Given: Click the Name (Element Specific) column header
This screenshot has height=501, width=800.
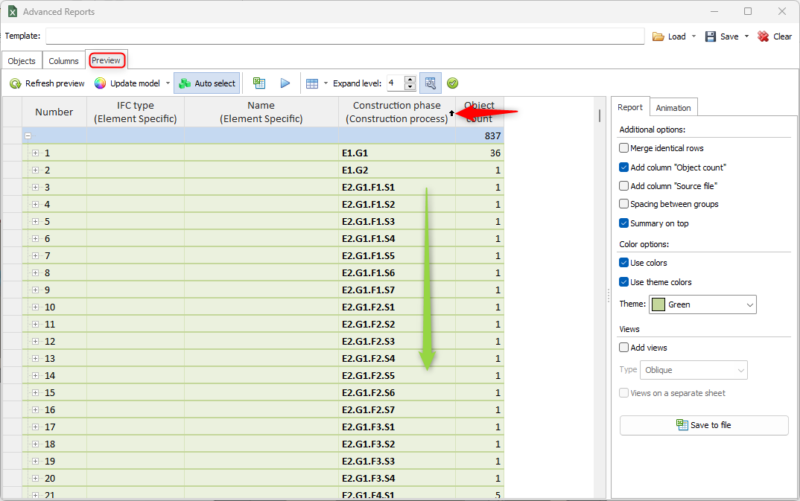Looking at the screenshot, I should pos(261,112).
